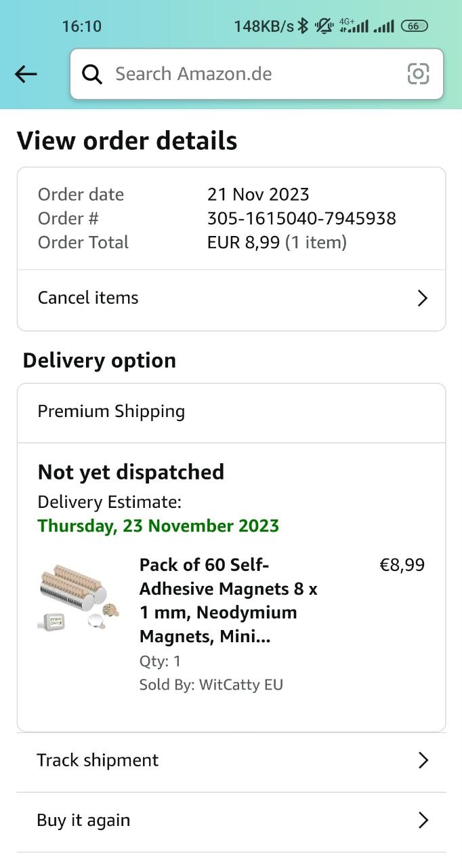This screenshot has width=462, height=868.
Task: Open the Buy it again chevron
Action: click(x=423, y=821)
